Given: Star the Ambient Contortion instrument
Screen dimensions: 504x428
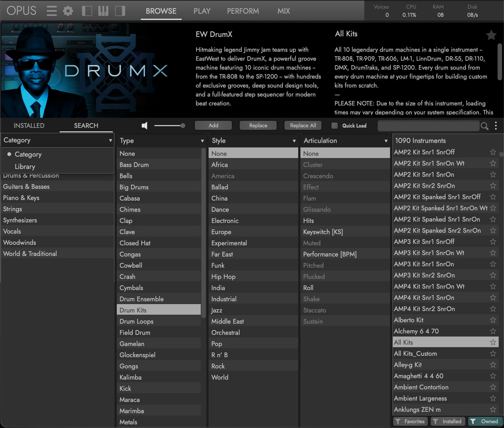Looking at the screenshot, I should [493, 387].
